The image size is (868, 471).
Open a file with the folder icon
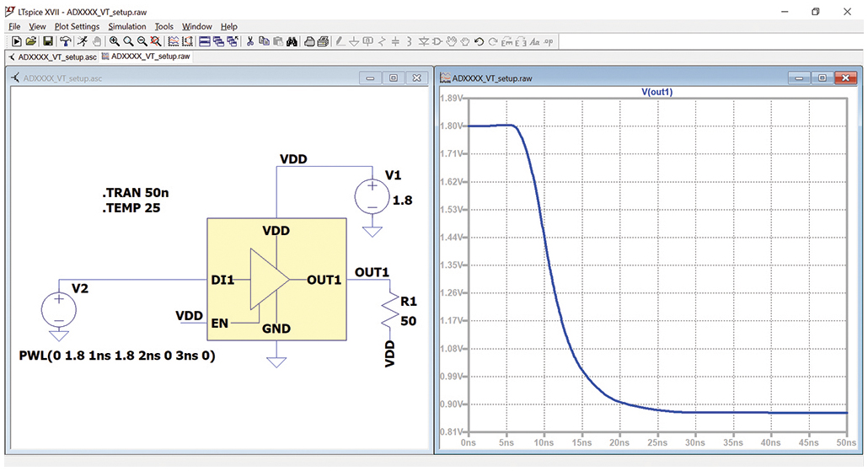pyautogui.click(x=31, y=41)
